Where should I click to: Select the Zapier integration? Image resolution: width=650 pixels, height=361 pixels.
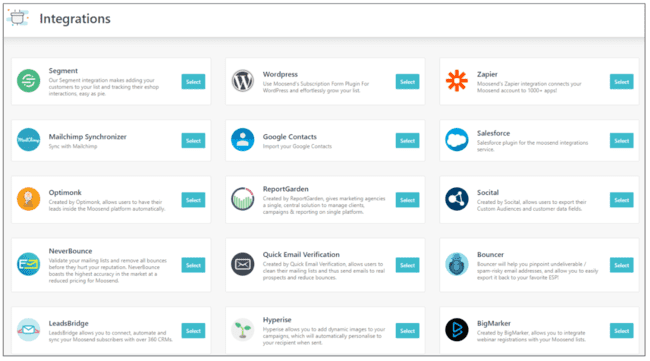pos(621,82)
